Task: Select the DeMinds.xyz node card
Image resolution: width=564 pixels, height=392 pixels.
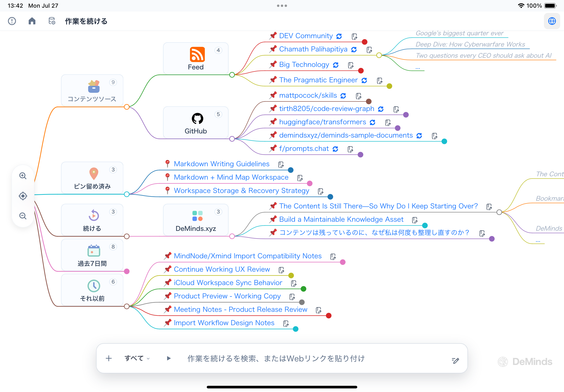Action: point(196,220)
